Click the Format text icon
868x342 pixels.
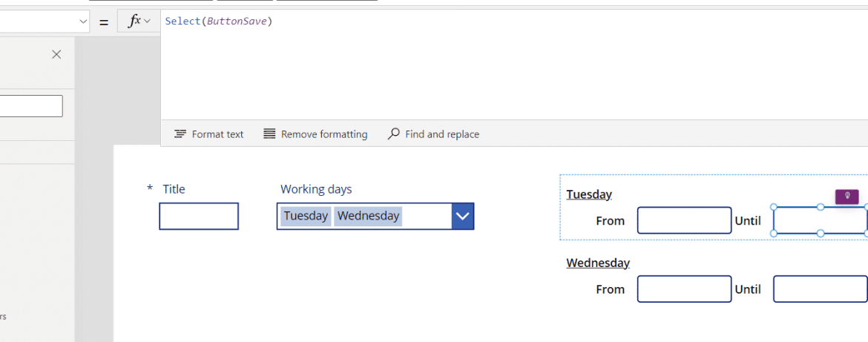pyautogui.click(x=180, y=134)
